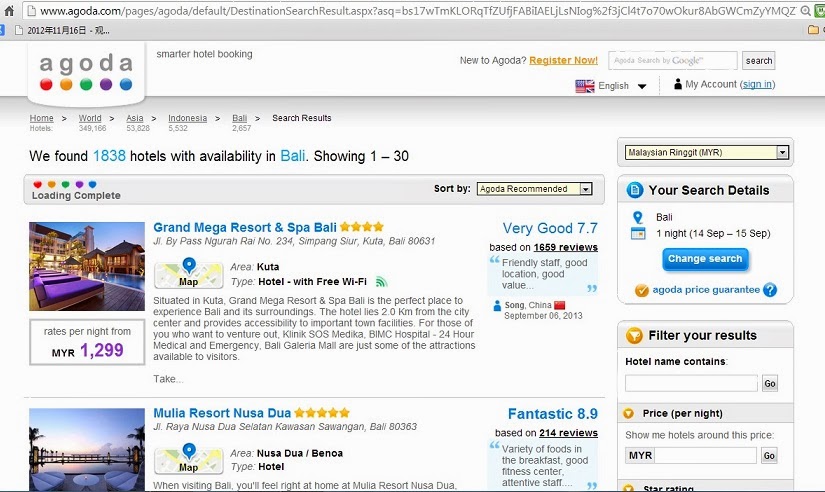Click the sign in link

(758, 84)
